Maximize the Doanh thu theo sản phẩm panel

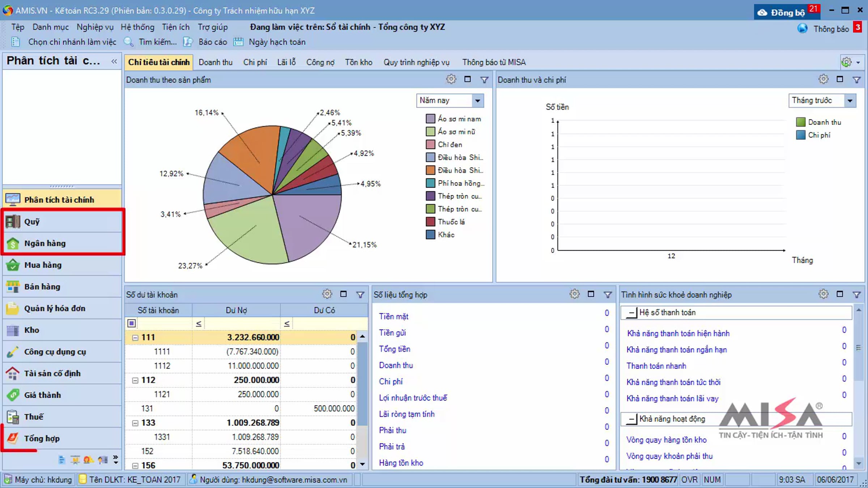click(468, 79)
